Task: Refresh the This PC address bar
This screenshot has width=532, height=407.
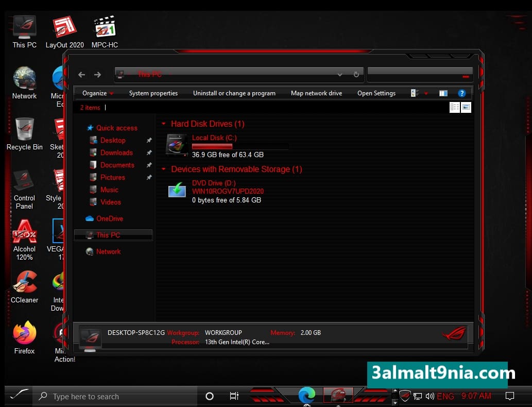Action: pyautogui.click(x=356, y=74)
